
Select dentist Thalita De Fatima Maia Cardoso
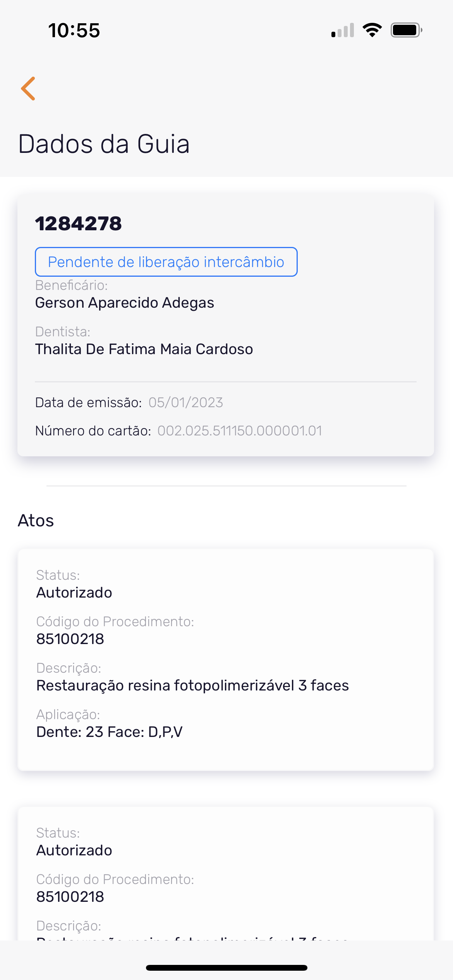click(144, 349)
